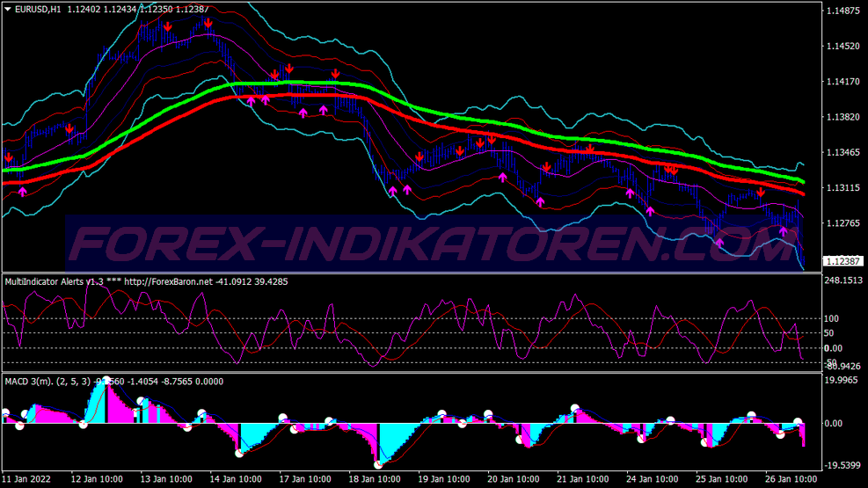This screenshot has height=488, width=868.
Task: Click the current price tag 1.12387
Action: 842,261
